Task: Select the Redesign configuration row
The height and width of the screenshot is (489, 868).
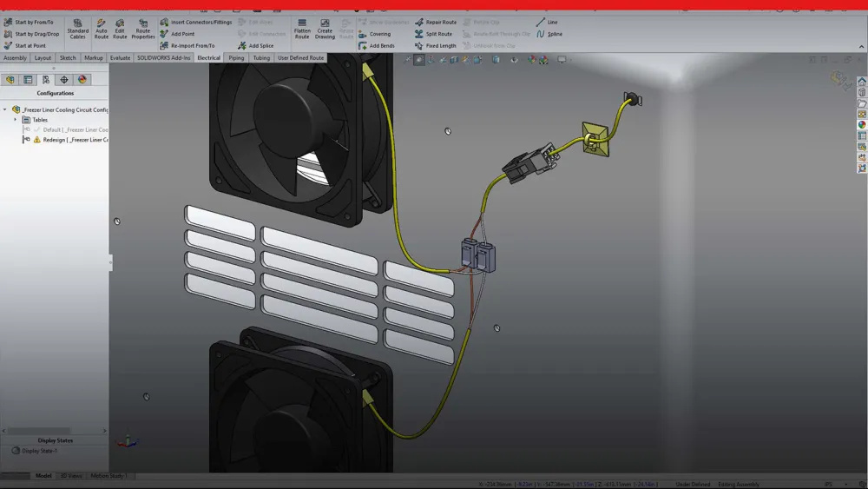Action: click(65, 140)
